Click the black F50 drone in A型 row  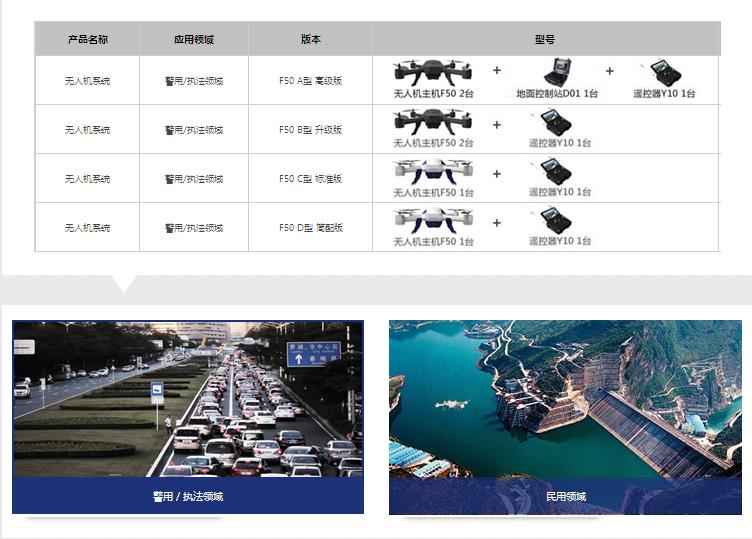(432, 72)
